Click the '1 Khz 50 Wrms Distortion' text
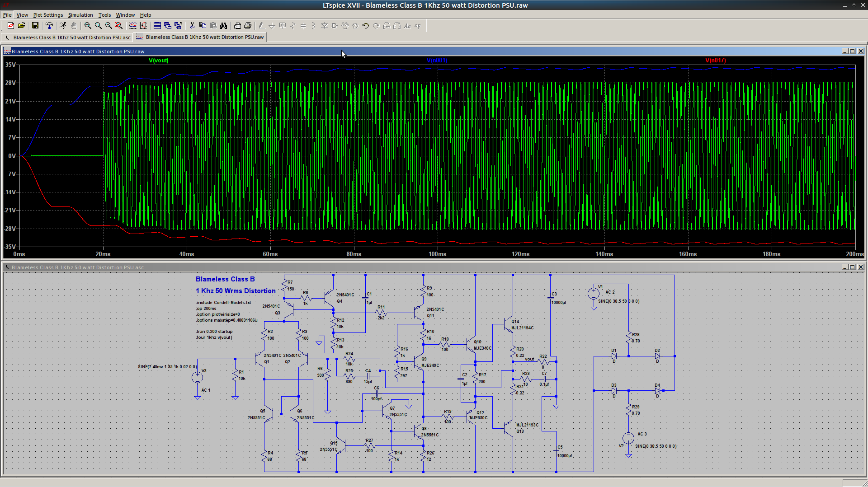This screenshot has height=487, width=868. [236, 291]
